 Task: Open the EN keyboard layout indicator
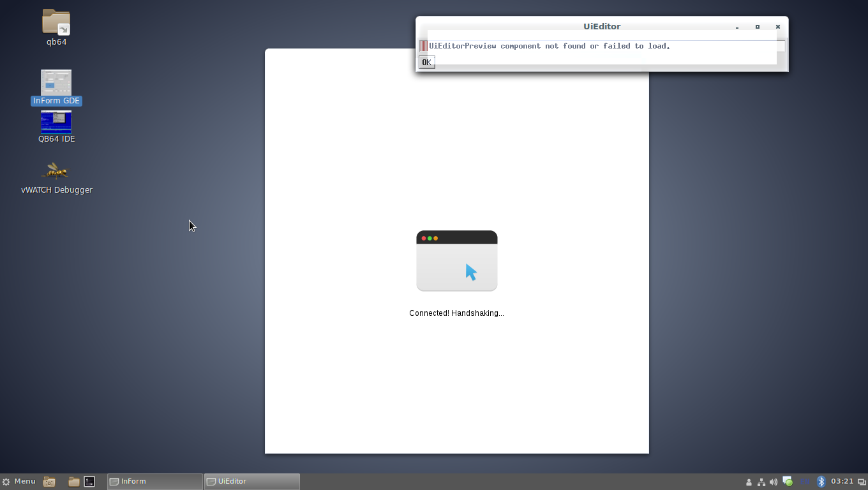point(805,482)
